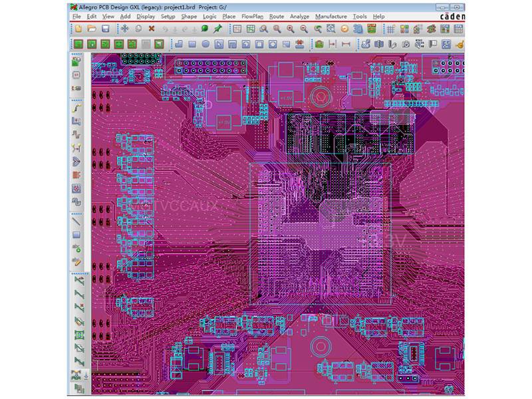Image resolution: width=532 pixels, height=399 pixels.
Task: Click the orange circular icon beside 3D button
Action: click(x=344, y=29)
